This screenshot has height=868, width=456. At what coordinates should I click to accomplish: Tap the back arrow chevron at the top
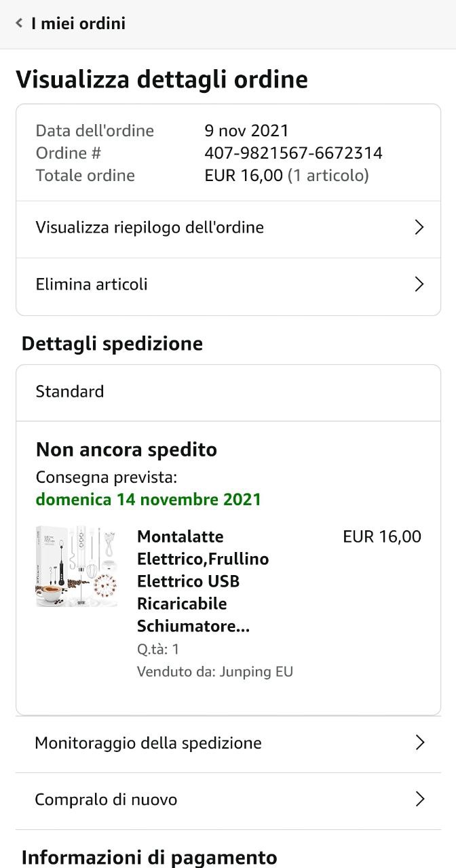click(19, 24)
